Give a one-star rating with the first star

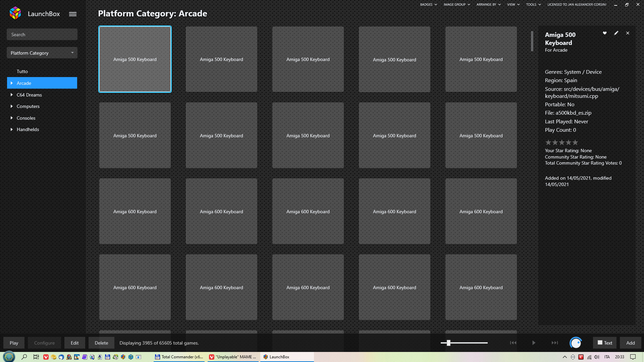[x=548, y=142]
